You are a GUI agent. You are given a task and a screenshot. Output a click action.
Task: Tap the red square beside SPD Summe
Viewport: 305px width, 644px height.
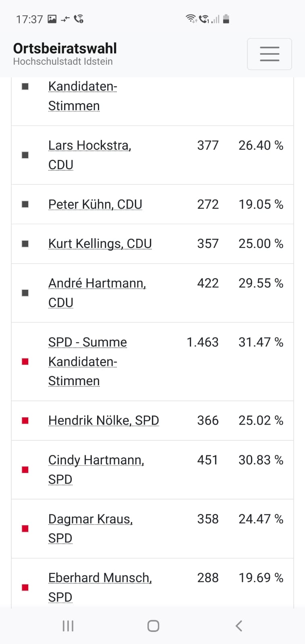click(25, 361)
